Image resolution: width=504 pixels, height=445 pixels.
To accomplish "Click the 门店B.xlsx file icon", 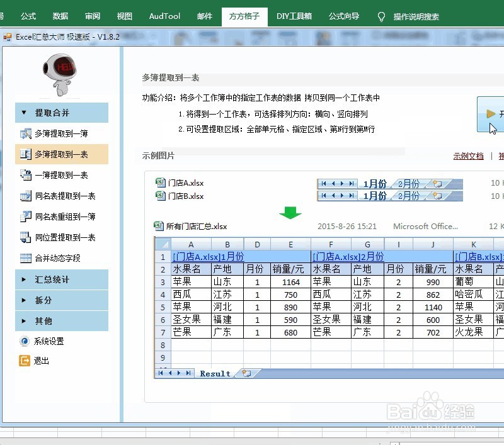I will click(x=161, y=196).
